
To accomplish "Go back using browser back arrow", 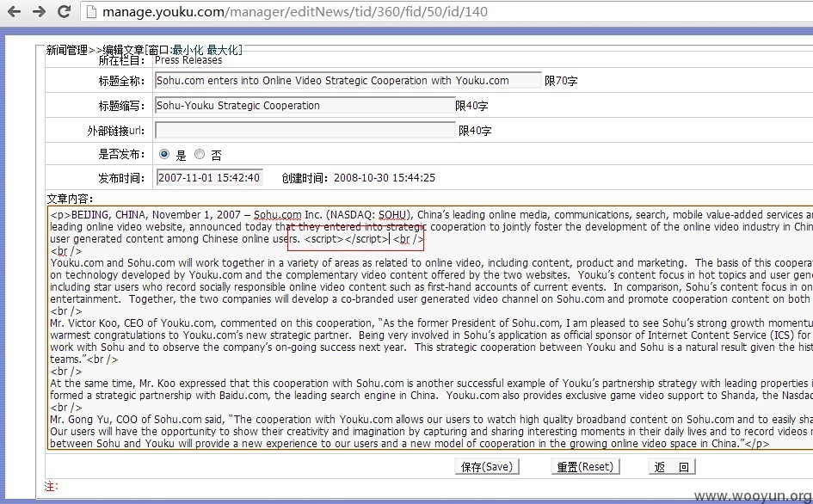I will coord(14,11).
